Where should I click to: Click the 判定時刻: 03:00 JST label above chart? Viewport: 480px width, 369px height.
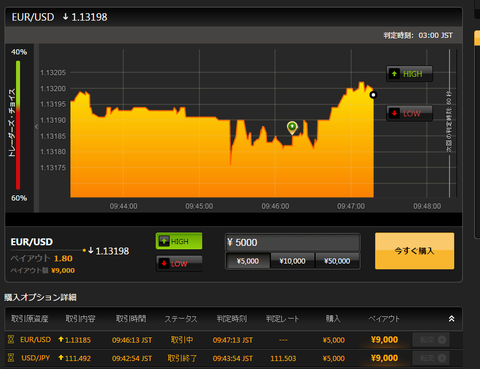coord(418,35)
